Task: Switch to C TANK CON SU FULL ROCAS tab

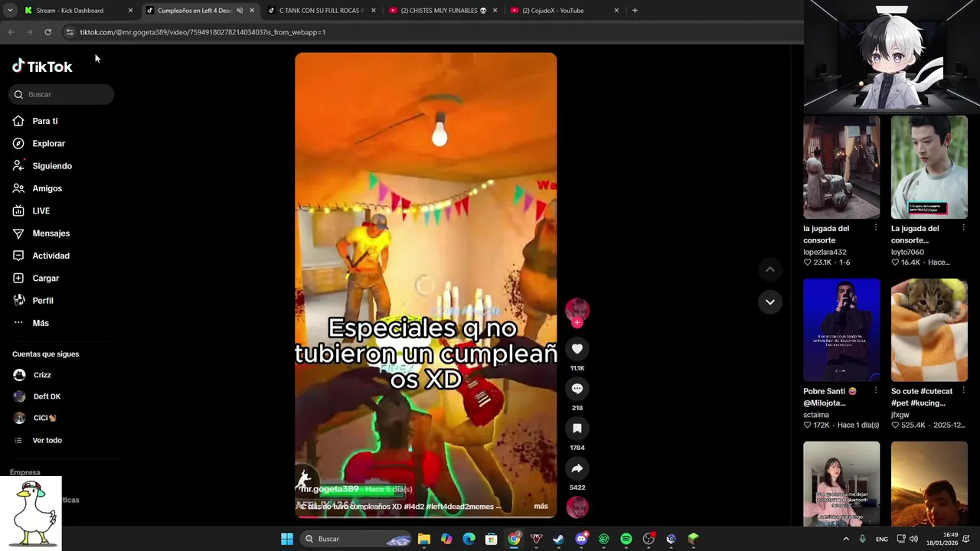Action: click(x=321, y=11)
